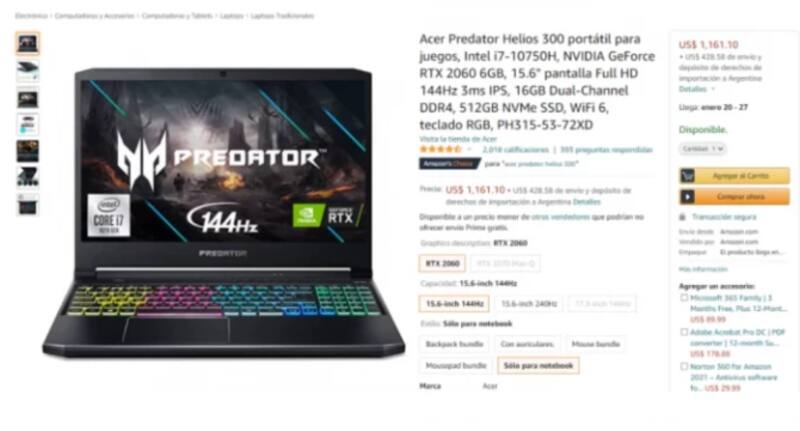Click the main Predator laptop image
The image size is (800, 431).
pyautogui.click(x=223, y=212)
